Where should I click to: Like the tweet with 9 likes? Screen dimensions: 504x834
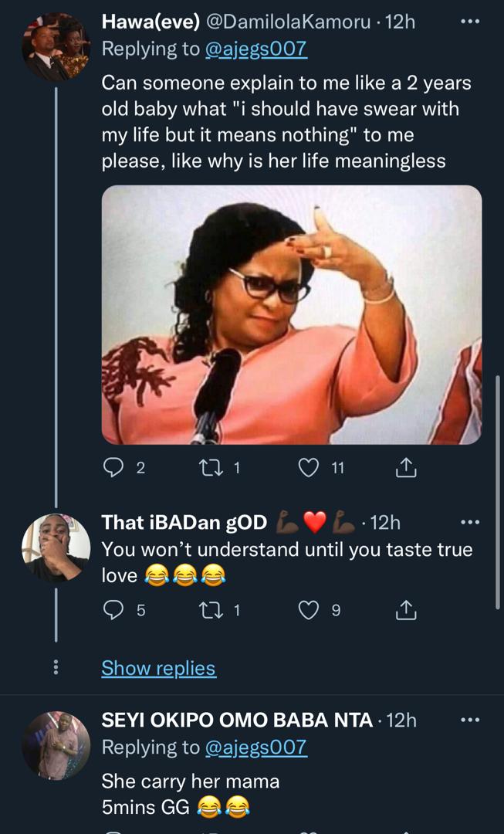tap(308, 610)
